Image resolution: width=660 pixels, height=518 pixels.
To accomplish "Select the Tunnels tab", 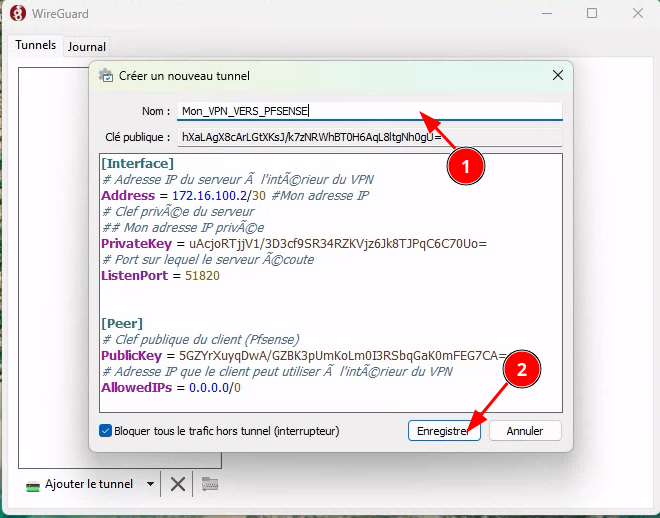I will (x=35, y=46).
